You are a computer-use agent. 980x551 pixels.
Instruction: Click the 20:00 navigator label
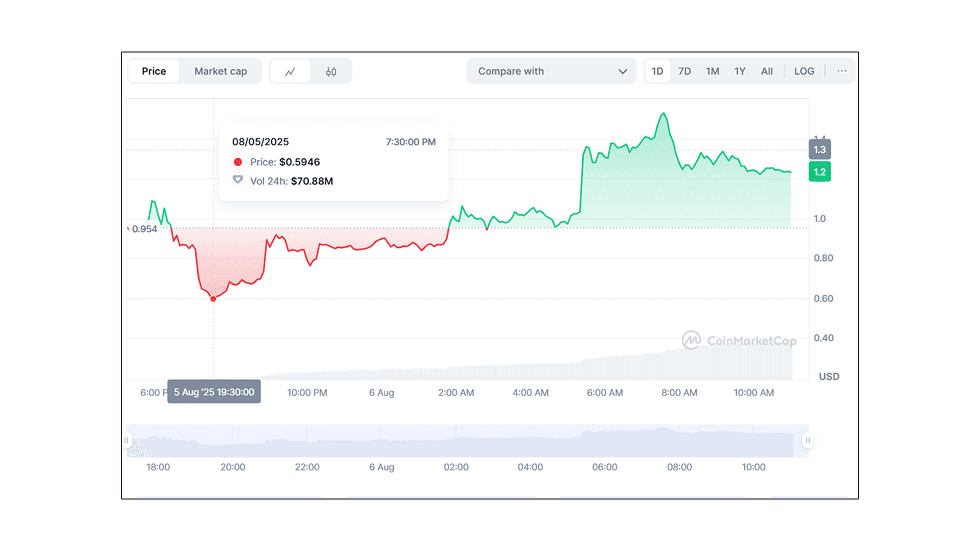(233, 467)
